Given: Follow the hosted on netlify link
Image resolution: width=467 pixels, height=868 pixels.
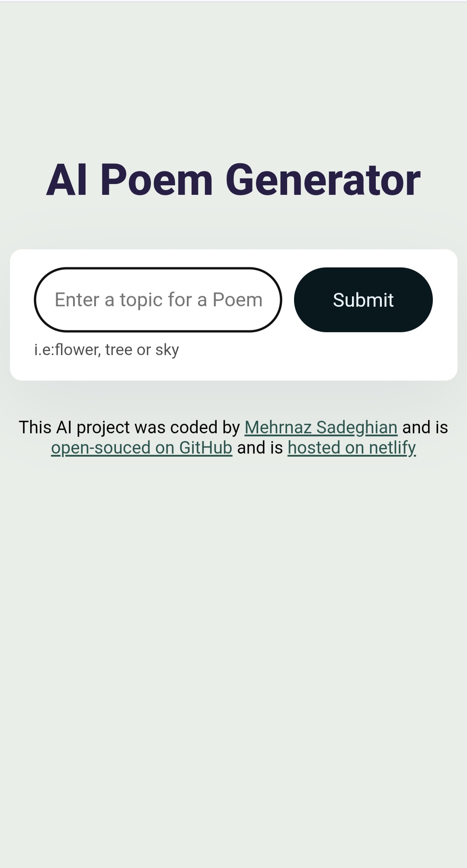Looking at the screenshot, I should pos(352,448).
